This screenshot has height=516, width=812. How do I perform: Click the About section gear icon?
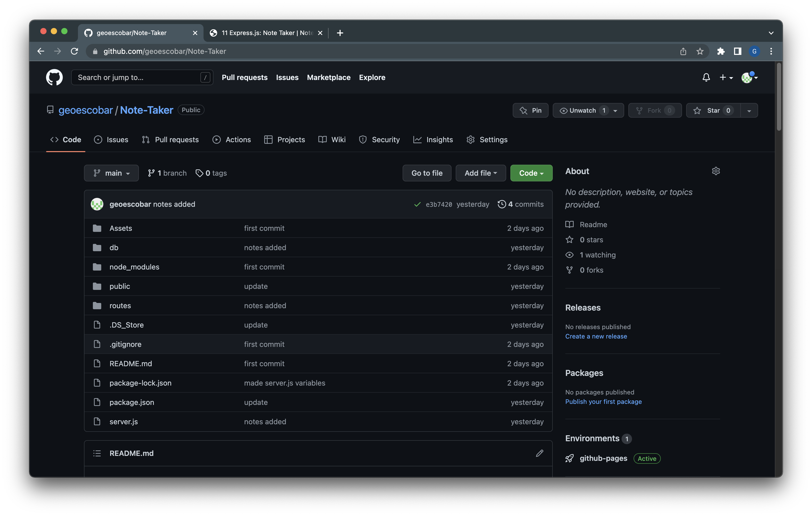pyautogui.click(x=715, y=171)
